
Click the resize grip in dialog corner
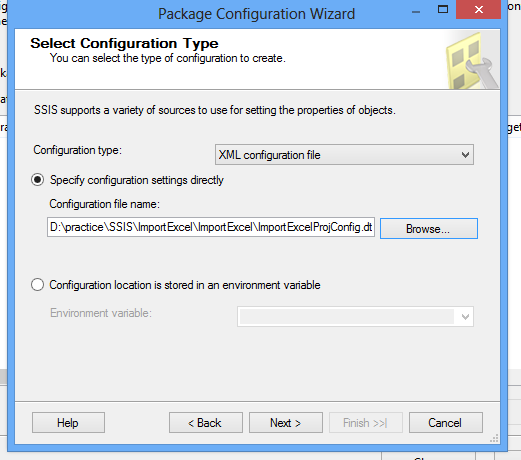click(494, 438)
